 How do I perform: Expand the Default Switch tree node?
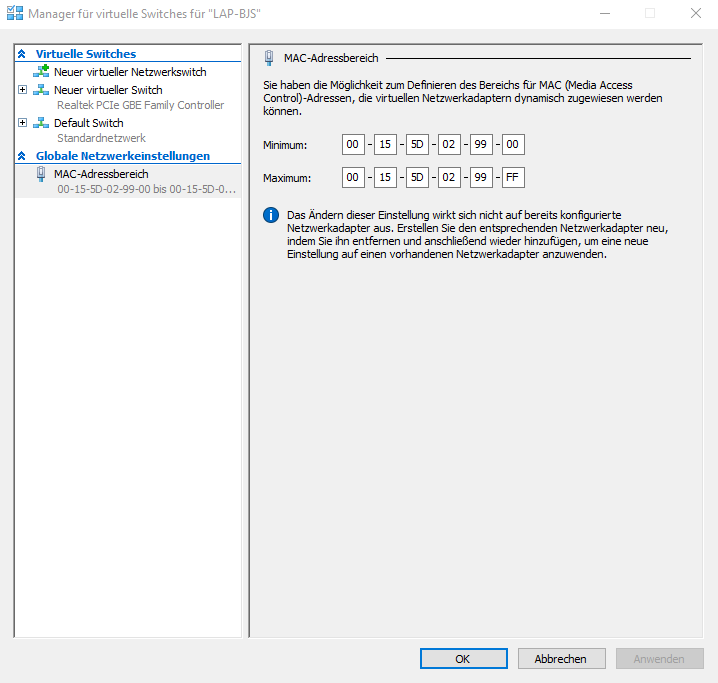[x=23, y=123]
